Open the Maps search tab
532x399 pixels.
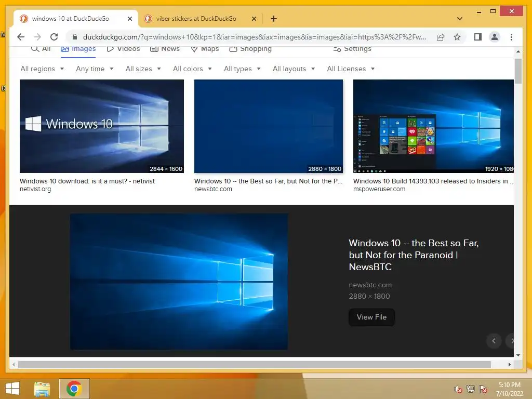point(205,49)
